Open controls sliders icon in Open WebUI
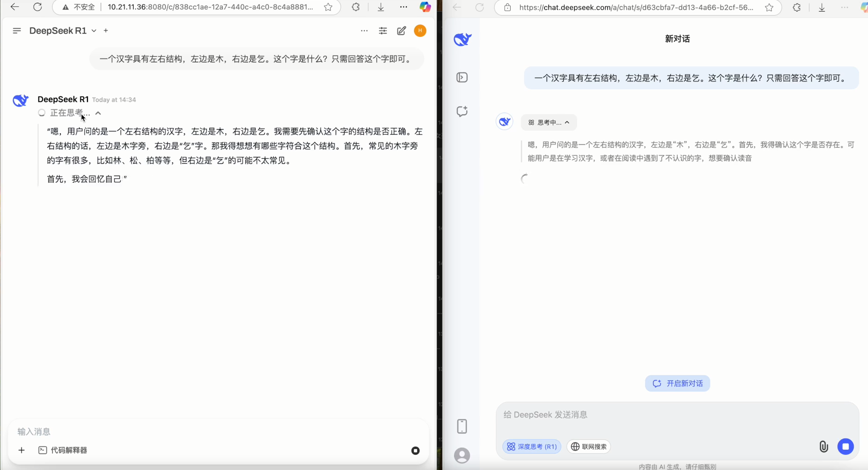 click(383, 31)
